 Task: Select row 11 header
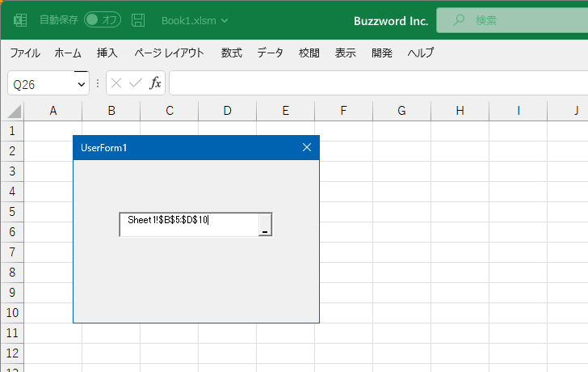click(12, 333)
